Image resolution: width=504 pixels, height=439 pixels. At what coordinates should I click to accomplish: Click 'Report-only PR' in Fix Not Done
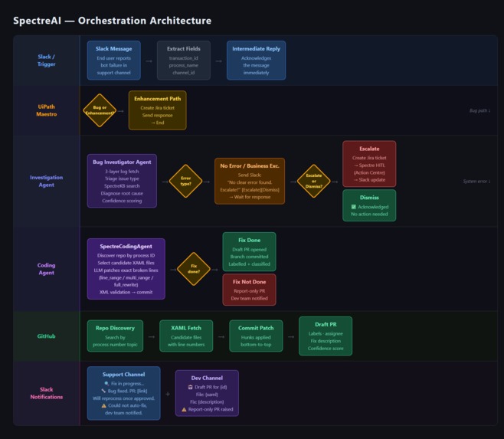[x=250, y=291]
